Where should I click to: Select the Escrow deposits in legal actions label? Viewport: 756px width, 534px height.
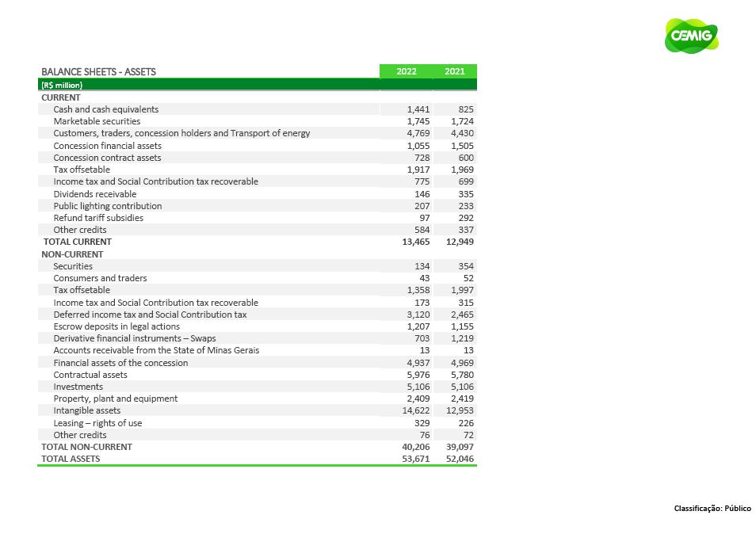(x=116, y=326)
